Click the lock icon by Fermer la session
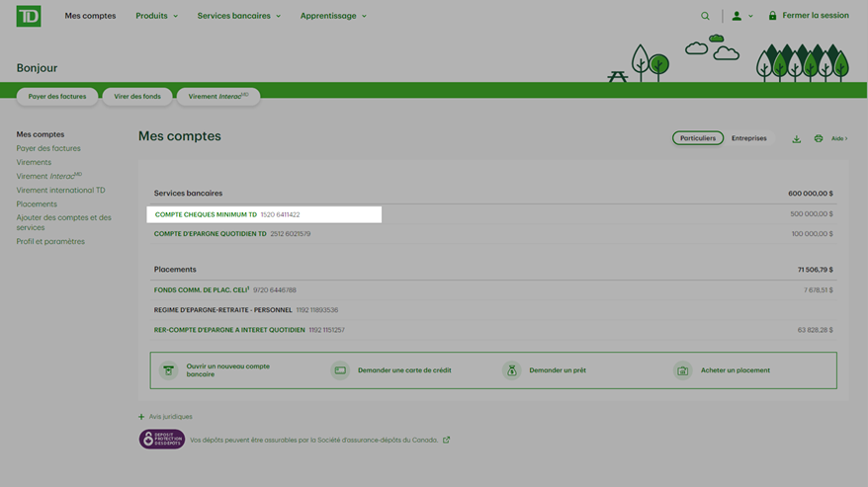The image size is (868, 487). tap(772, 16)
